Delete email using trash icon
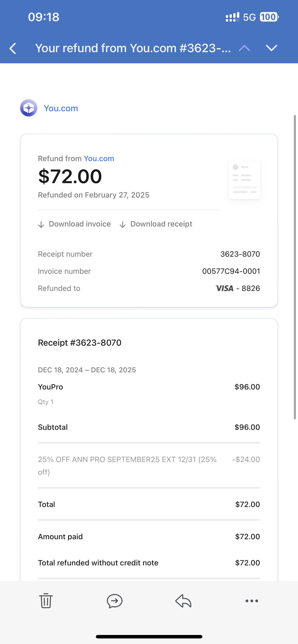The width and height of the screenshot is (298, 644). [46, 600]
